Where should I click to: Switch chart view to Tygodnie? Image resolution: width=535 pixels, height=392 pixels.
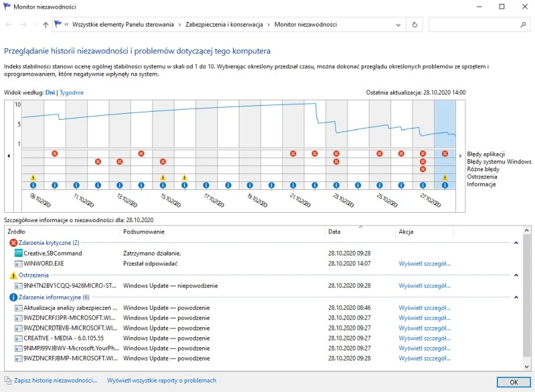72,92
